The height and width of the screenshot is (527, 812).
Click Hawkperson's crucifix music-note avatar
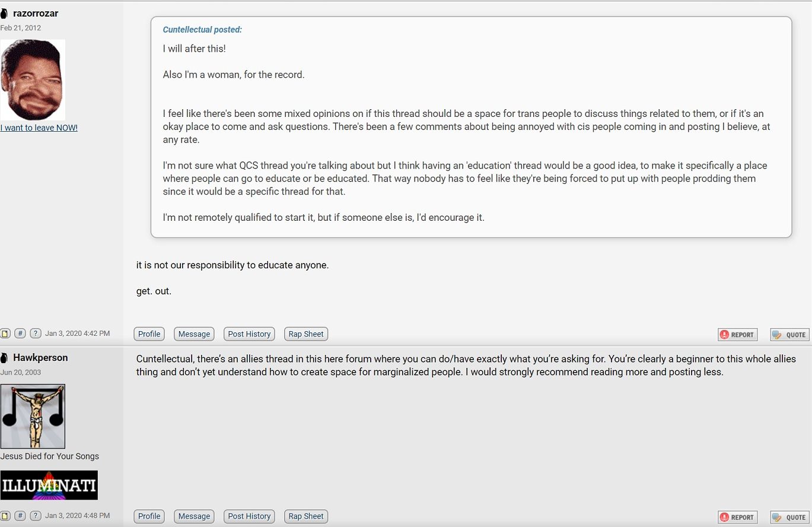33,416
